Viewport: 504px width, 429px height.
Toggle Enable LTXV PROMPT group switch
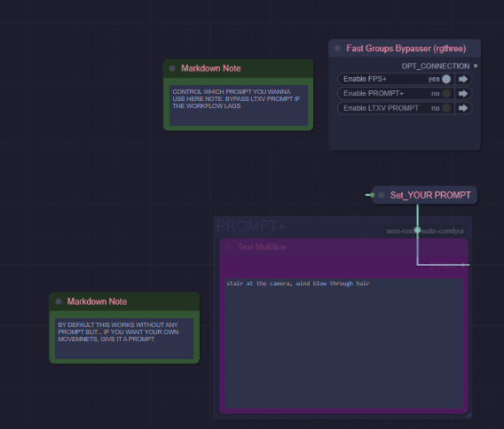[x=446, y=108]
